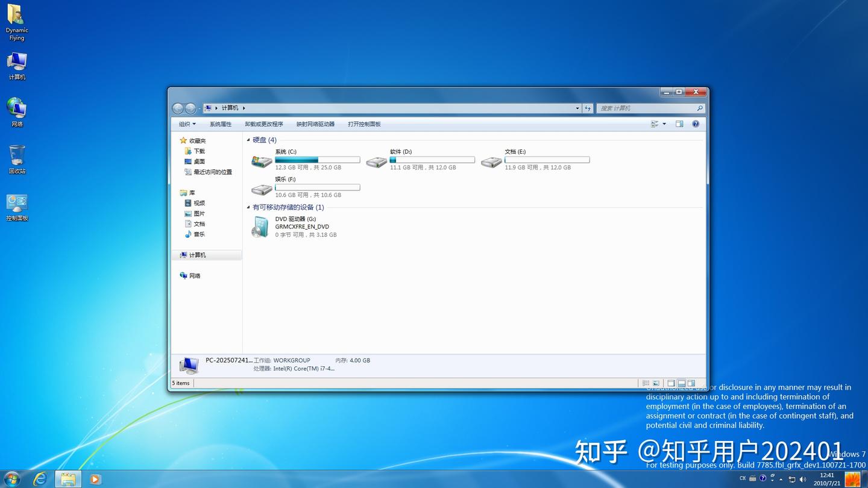Open 卸载或更改程序
This screenshot has width=868, height=488.
point(264,124)
